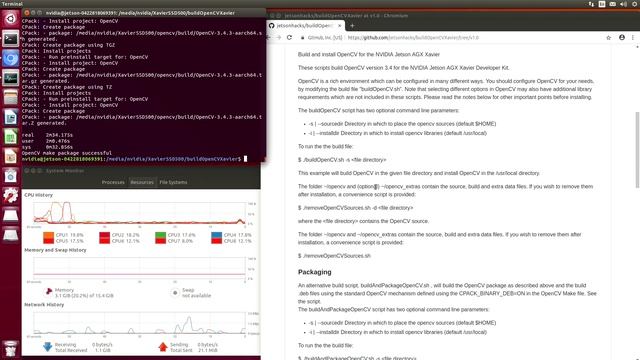
Task: Click the System Monitor window title
Action: pyautogui.click(x=65, y=171)
